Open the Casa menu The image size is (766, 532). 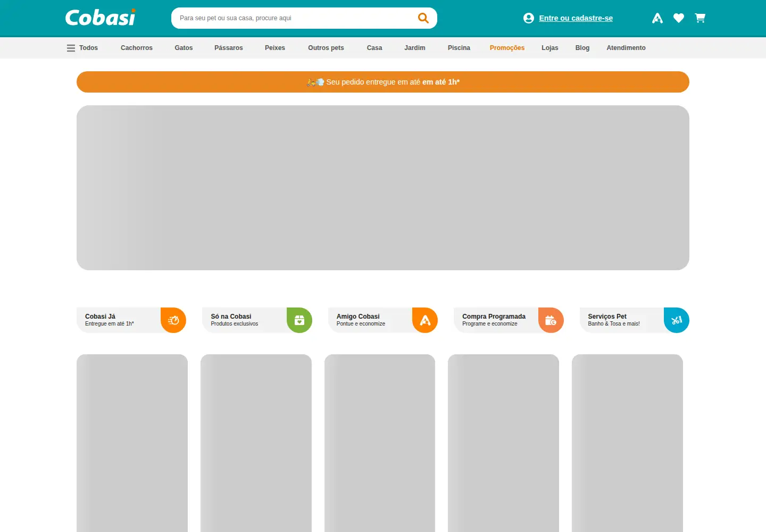pyautogui.click(x=374, y=48)
